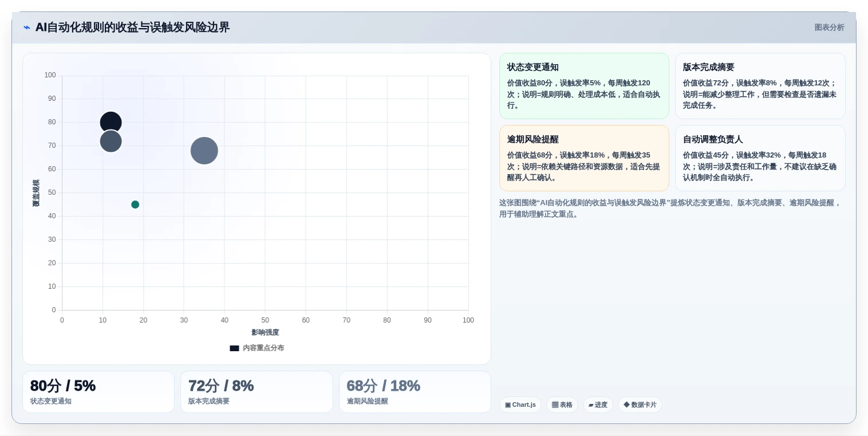
Task: Select the Chart.js tag chip
Action: tap(520, 405)
